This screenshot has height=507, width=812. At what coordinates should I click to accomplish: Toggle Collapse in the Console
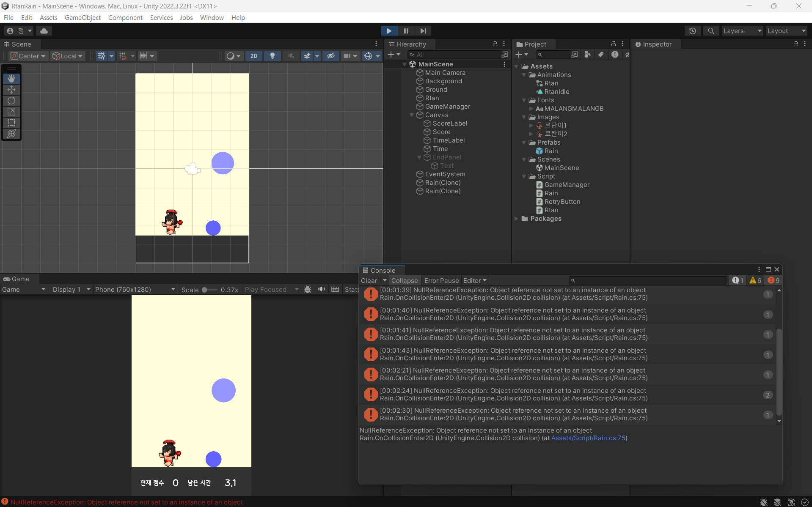[404, 280]
